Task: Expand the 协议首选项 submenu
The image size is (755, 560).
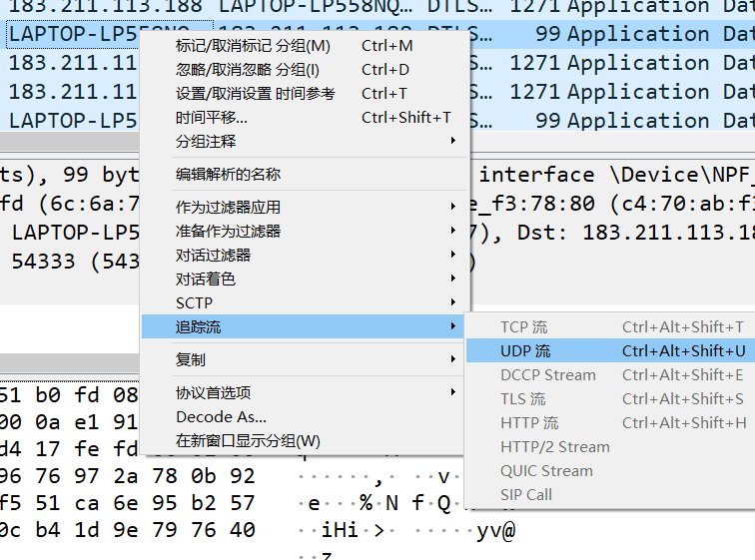Action: tap(303, 393)
